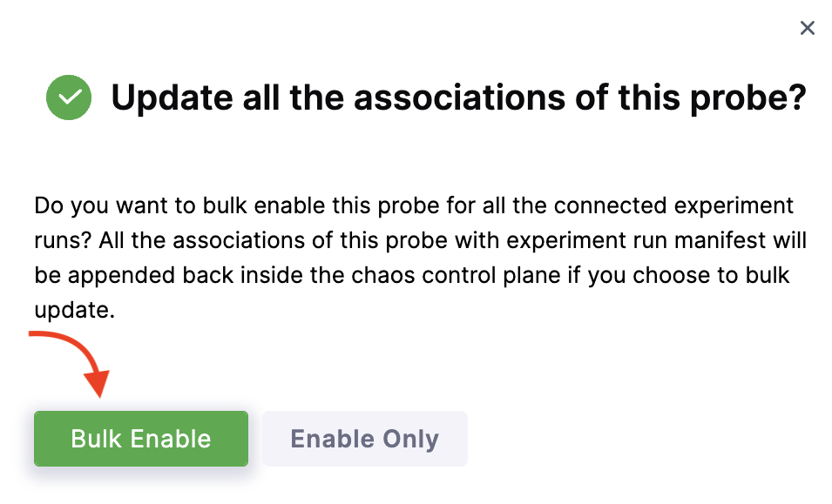Screen dimensions: 832x504
Task: Choose the Enable Only button
Action: (x=364, y=439)
